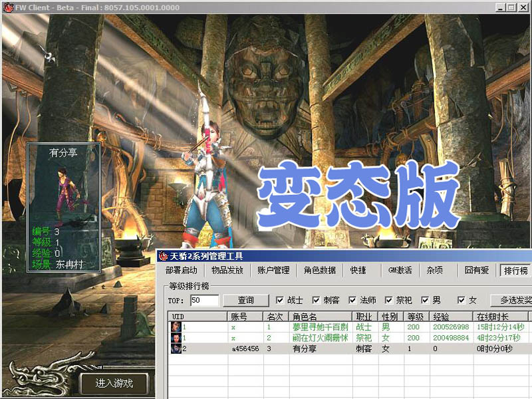Viewport: 532px width, 399px height.
Task: Select the 角色数据 tab
Action: [x=320, y=270]
